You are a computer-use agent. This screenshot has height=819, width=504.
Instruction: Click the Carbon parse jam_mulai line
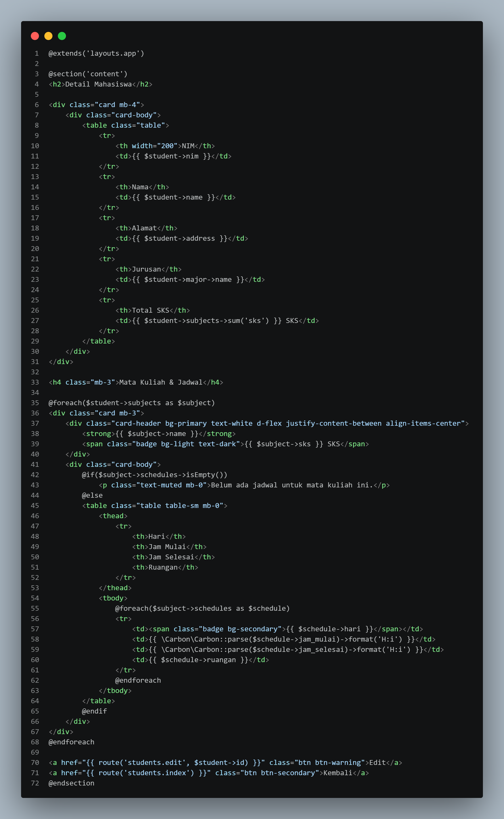pyautogui.click(x=284, y=640)
